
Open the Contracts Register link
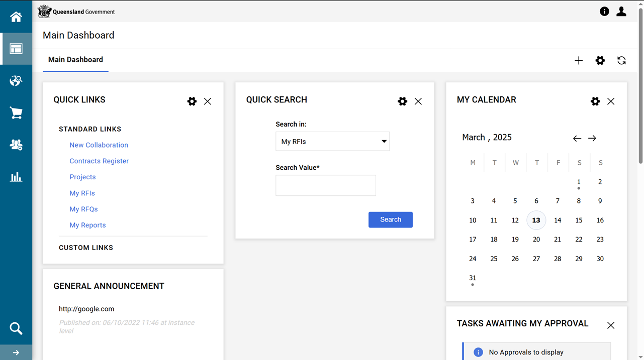(x=99, y=161)
